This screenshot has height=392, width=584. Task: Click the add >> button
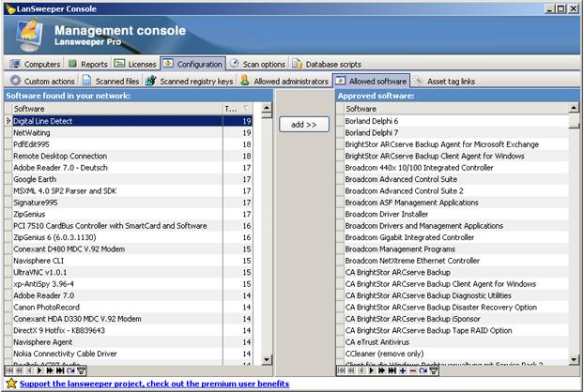coord(304,124)
